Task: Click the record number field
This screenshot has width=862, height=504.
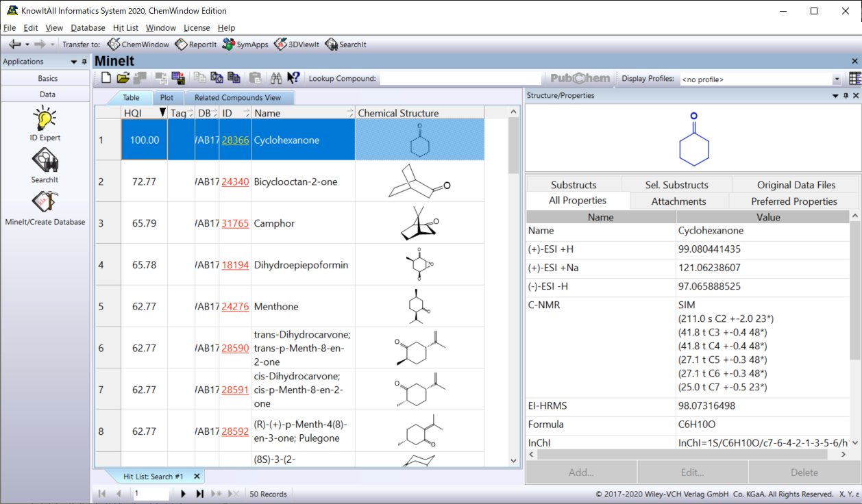Action: pos(153,493)
